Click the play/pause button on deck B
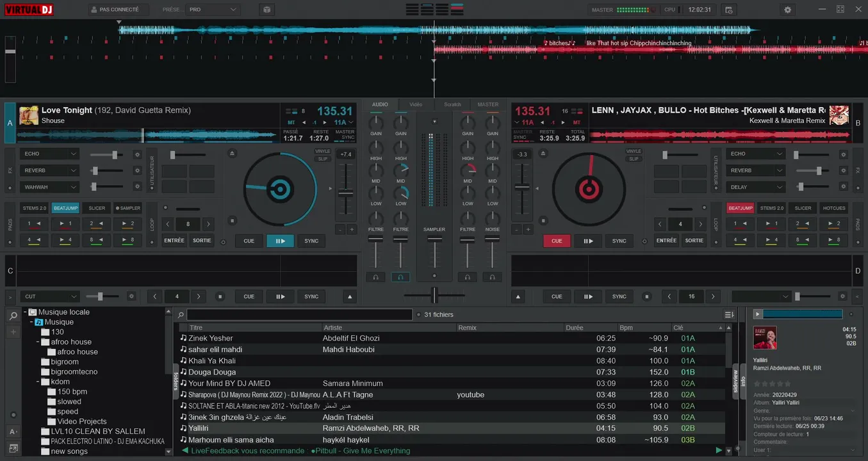The height and width of the screenshot is (461, 868). click(587, 241)
